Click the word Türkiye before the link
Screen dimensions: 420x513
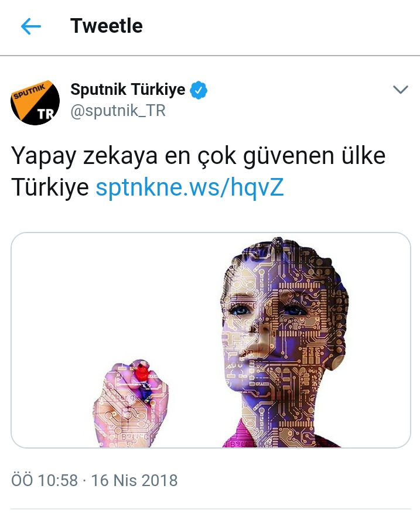click(50, 187)
